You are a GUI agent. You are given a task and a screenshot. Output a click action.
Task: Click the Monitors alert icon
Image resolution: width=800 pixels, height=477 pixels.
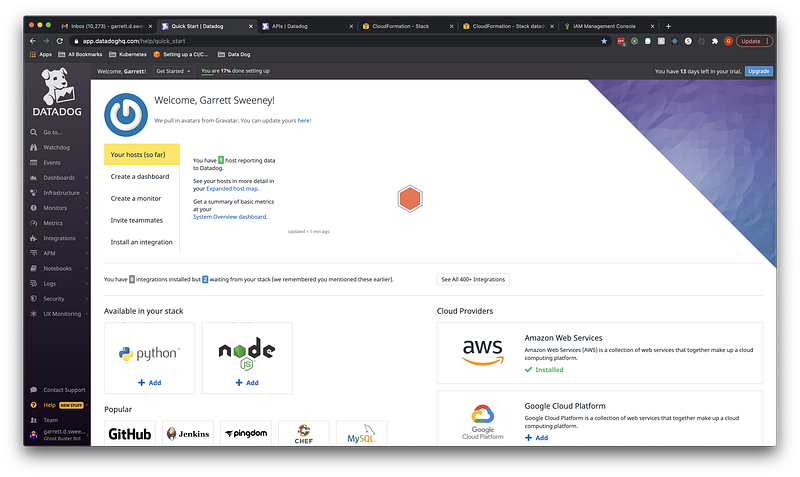34,208
